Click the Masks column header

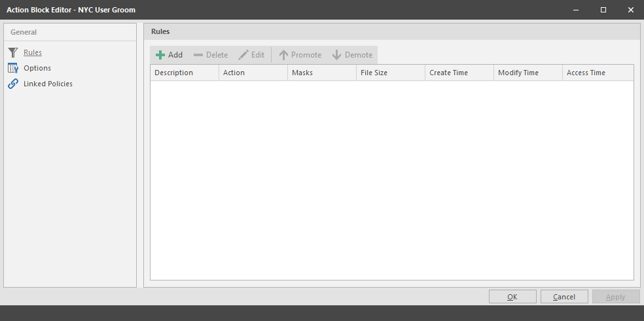pyautogui.click(x=322, y=73)
